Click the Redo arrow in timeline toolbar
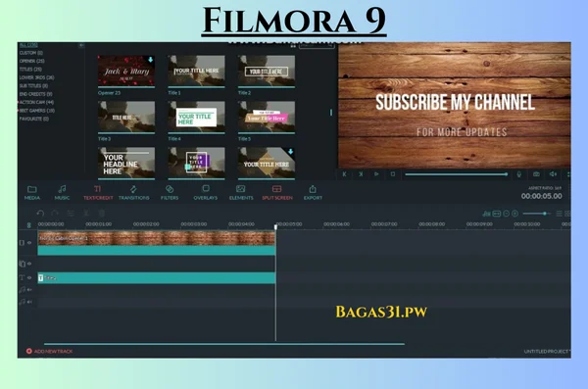The height and width of the screenshot is (389, 588). click(x=55, y=213)
